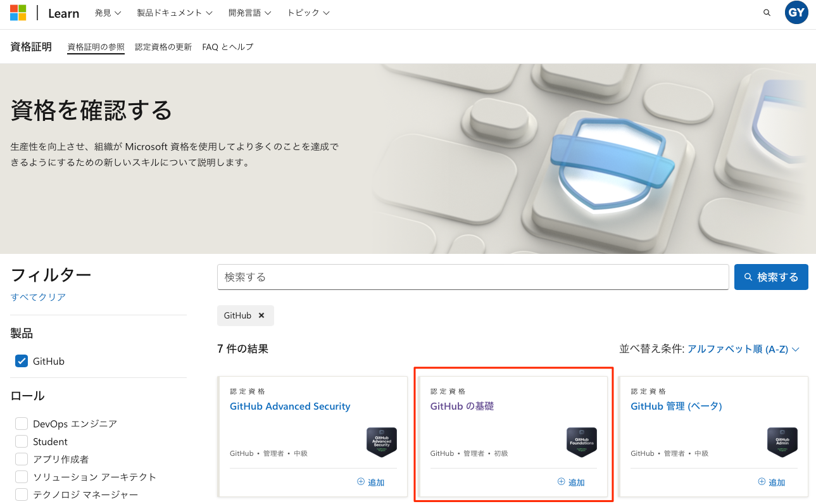Expand the トピック menu

(x=308, y=13)
